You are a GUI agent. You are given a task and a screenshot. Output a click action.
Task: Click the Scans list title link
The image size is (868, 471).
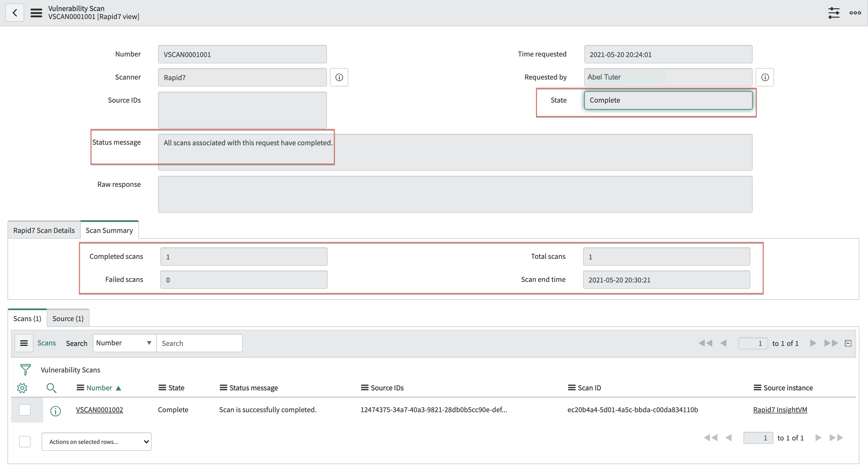click(x=46, y=343)
